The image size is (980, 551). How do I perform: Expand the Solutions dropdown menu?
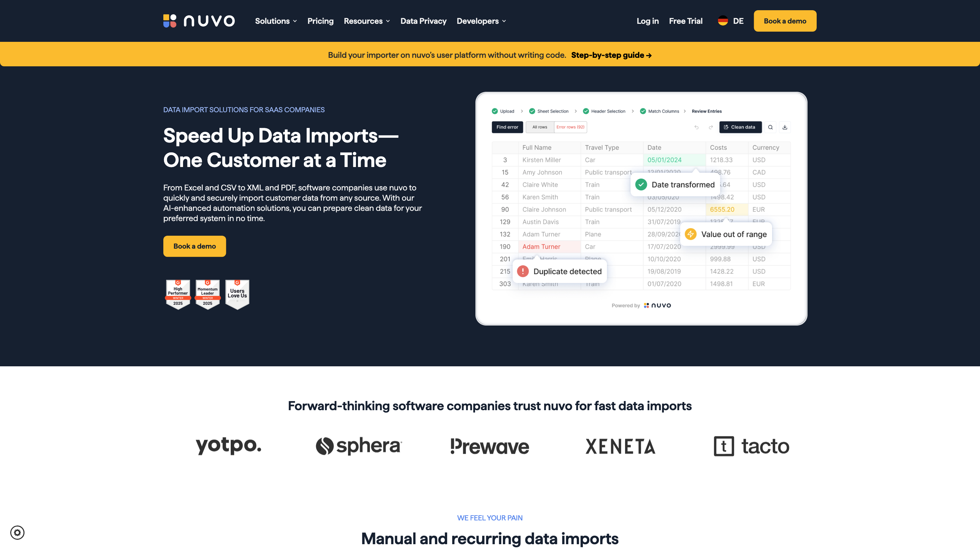click(276, 21)
